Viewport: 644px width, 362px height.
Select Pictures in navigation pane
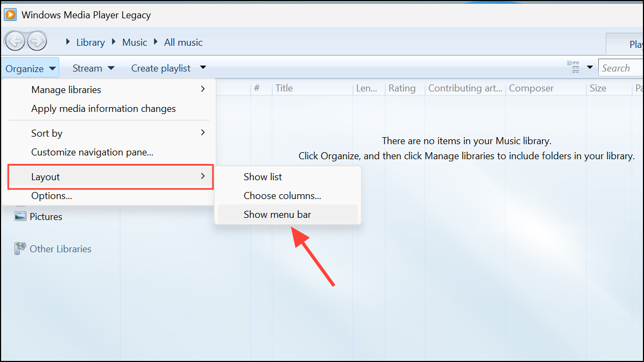[x=46, y=217]
